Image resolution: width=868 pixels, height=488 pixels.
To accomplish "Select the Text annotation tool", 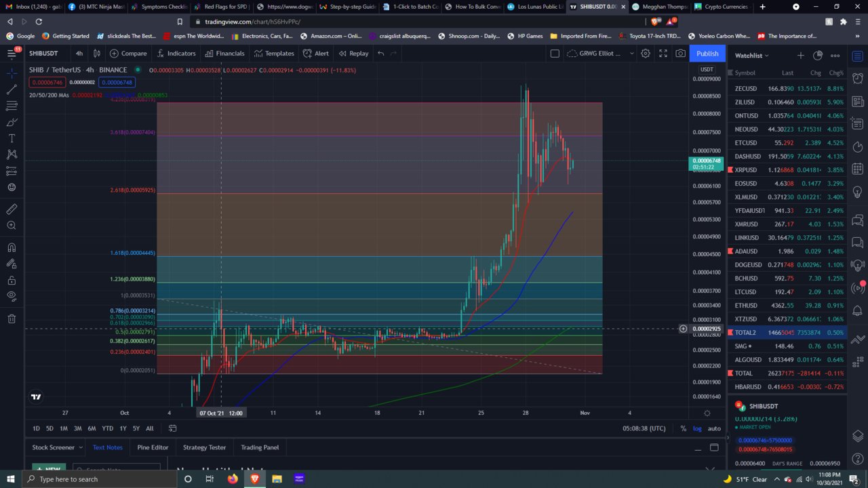I will pos(12,138).
